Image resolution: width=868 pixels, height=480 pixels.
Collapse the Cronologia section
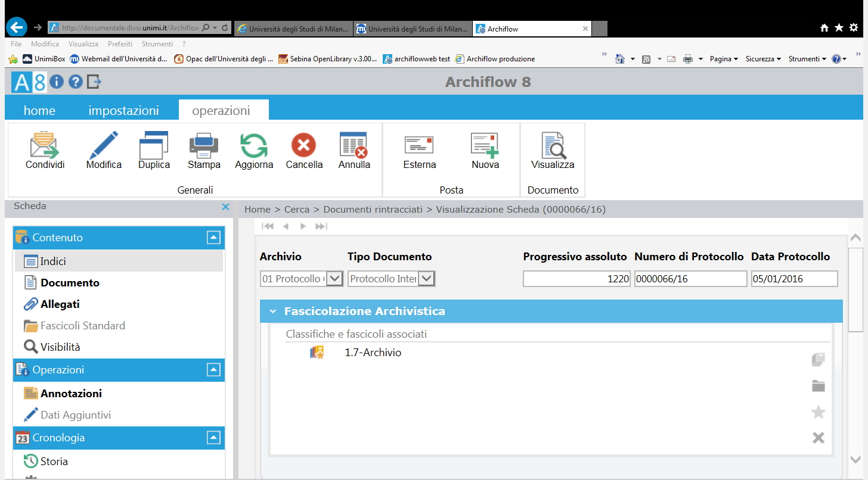pos(213,438)
